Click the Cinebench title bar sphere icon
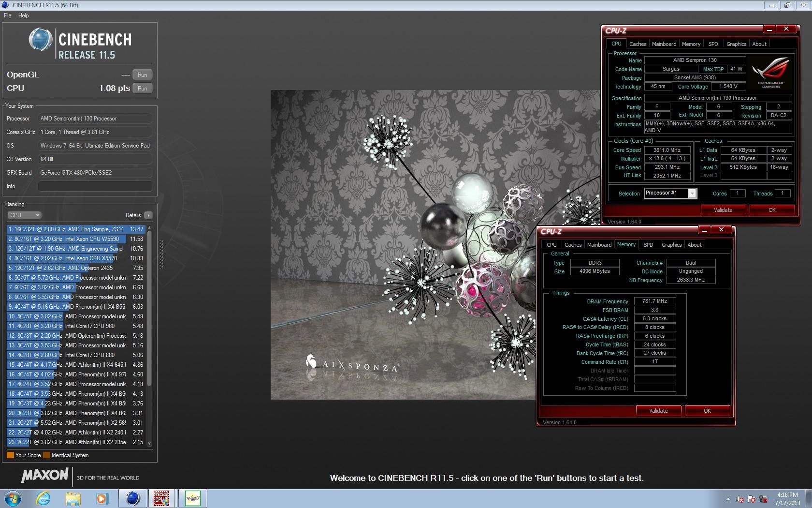Viewport: 812px width, 508px height. pyautogui.click(x=5, y=5)
